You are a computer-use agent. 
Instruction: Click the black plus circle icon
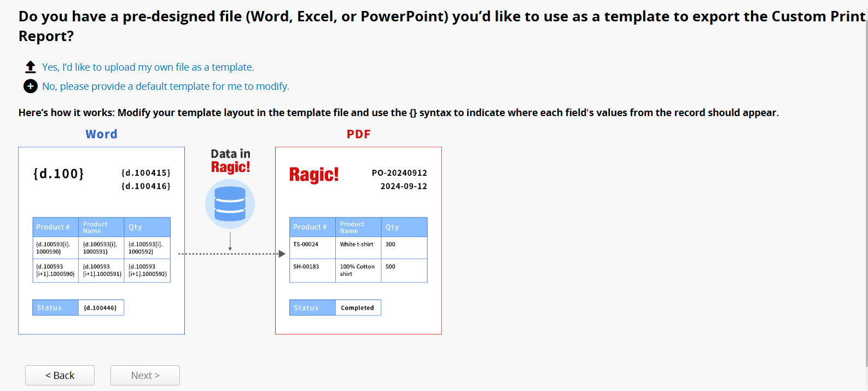31,86
